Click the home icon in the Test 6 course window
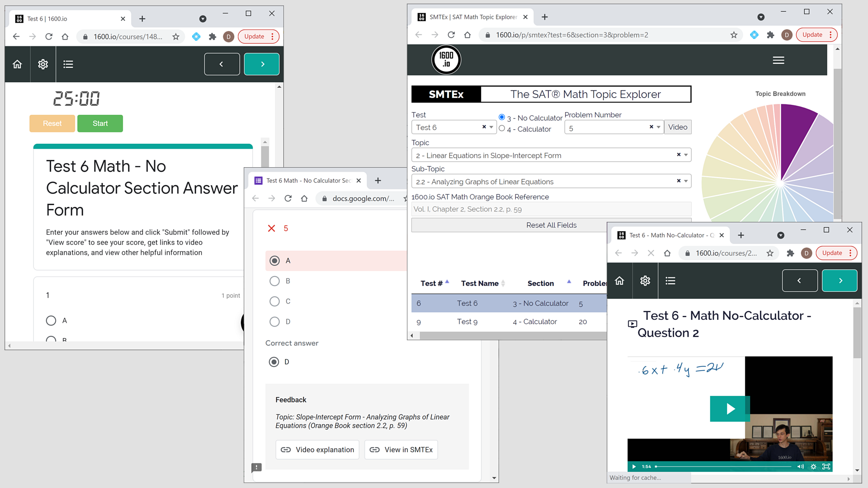Viewport: 868px width, 488px height. [x=17, y=64]
